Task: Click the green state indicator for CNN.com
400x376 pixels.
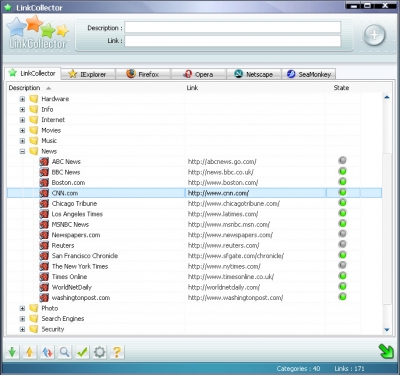Action: pyautogui.click(x=342, y=192)
